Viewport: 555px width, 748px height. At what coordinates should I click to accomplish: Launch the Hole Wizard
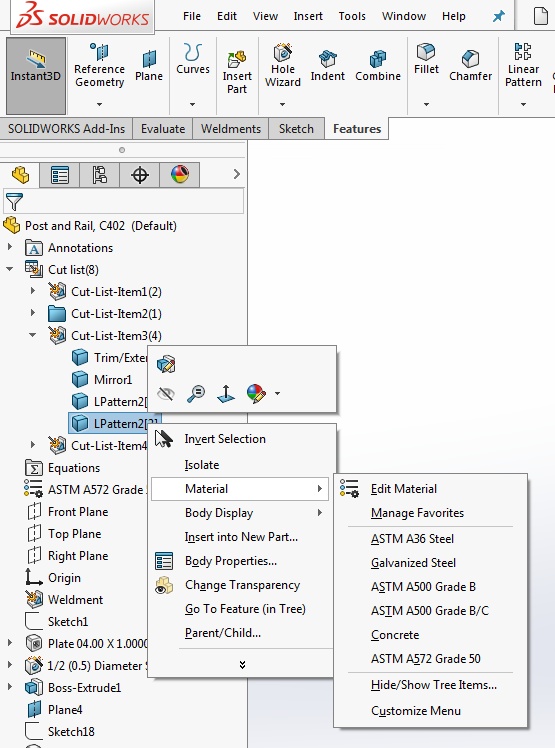coord(283,66)
